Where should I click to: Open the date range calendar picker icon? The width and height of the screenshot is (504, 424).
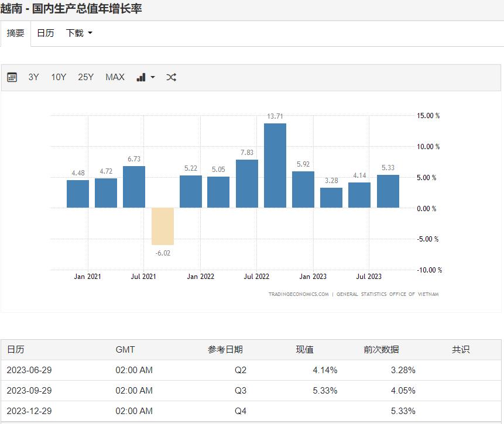pos(11,77)
